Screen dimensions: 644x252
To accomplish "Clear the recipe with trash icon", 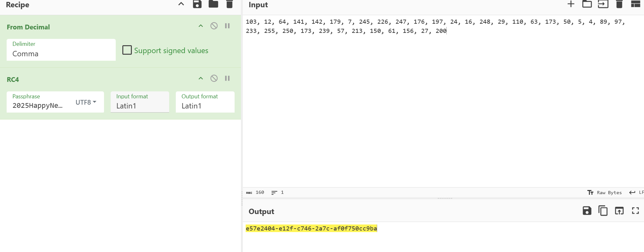I will (x=230, y=4).
